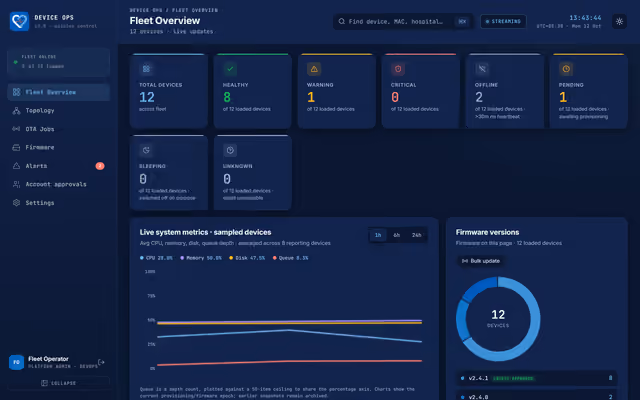
Task: Click the Bulk update button
Action: pos(481,261)
